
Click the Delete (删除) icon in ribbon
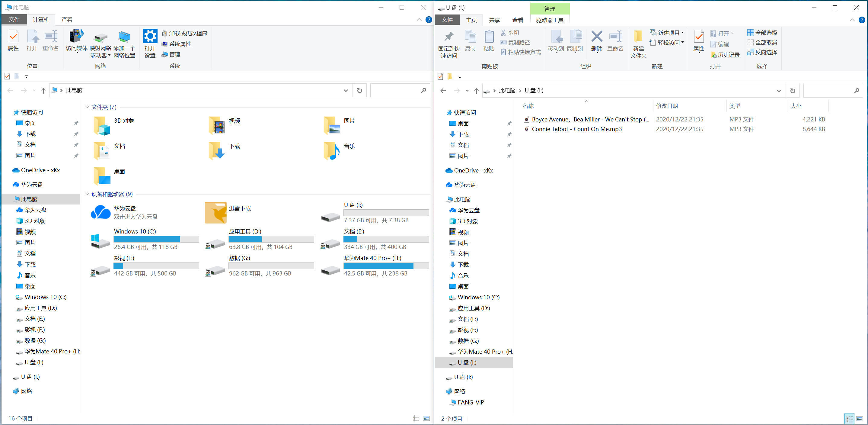tap(596, 37)
